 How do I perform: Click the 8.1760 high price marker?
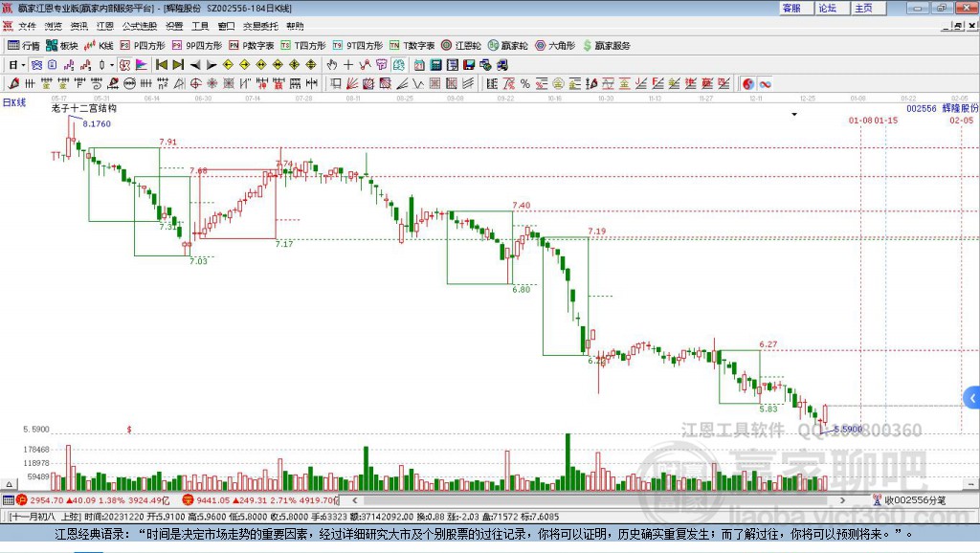pos(97,123)
